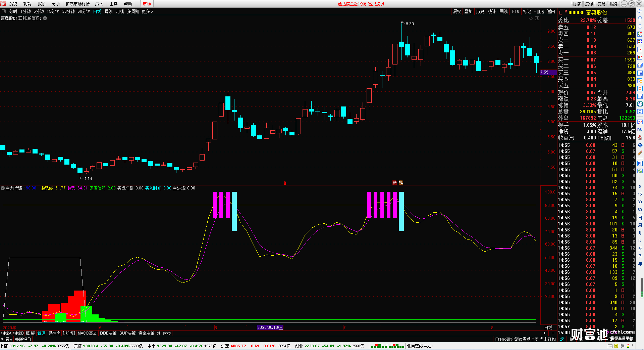
Task: Open the 标记 marker dropdown
Action: 527,11
